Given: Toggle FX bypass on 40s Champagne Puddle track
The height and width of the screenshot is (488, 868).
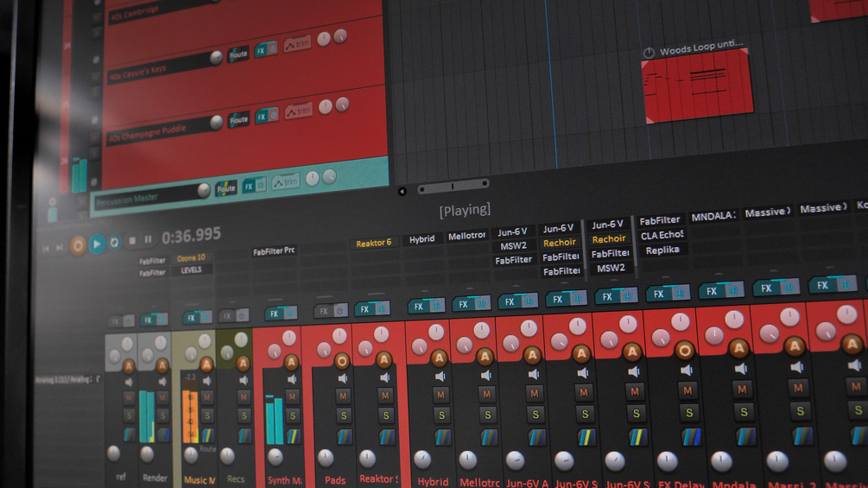Looking at the screenshot, I should (274, 115).
